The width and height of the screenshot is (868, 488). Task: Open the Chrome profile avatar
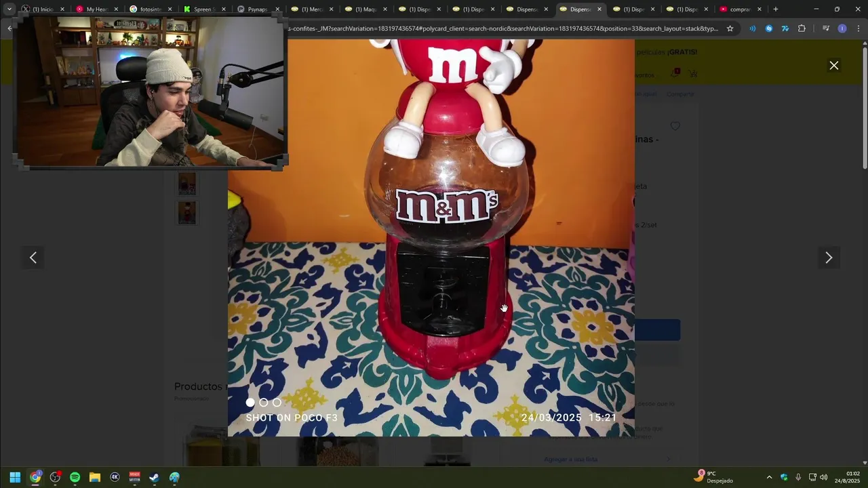tap(842, 28)
